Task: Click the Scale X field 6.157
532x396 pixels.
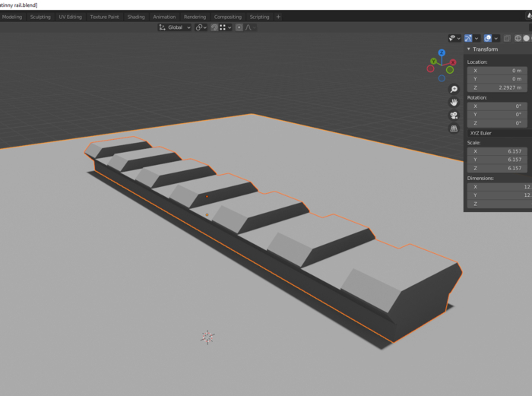Action: coord(497,151)
